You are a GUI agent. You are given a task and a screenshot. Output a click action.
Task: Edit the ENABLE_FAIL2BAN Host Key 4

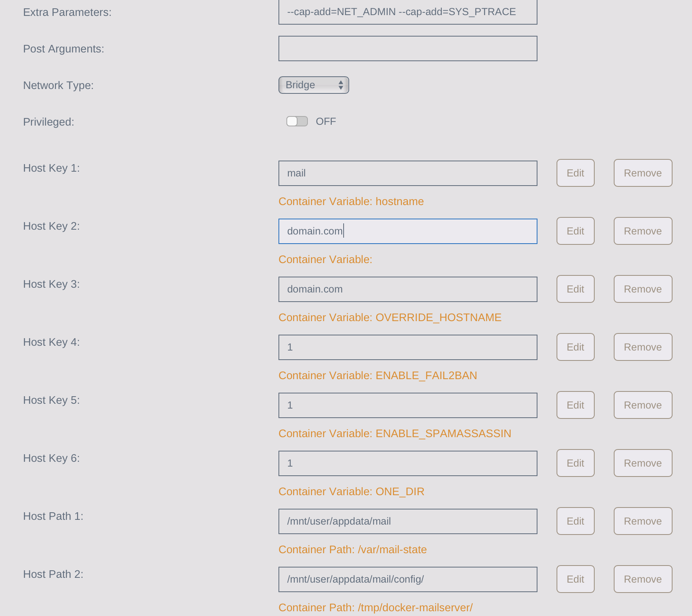coord(576,347)
